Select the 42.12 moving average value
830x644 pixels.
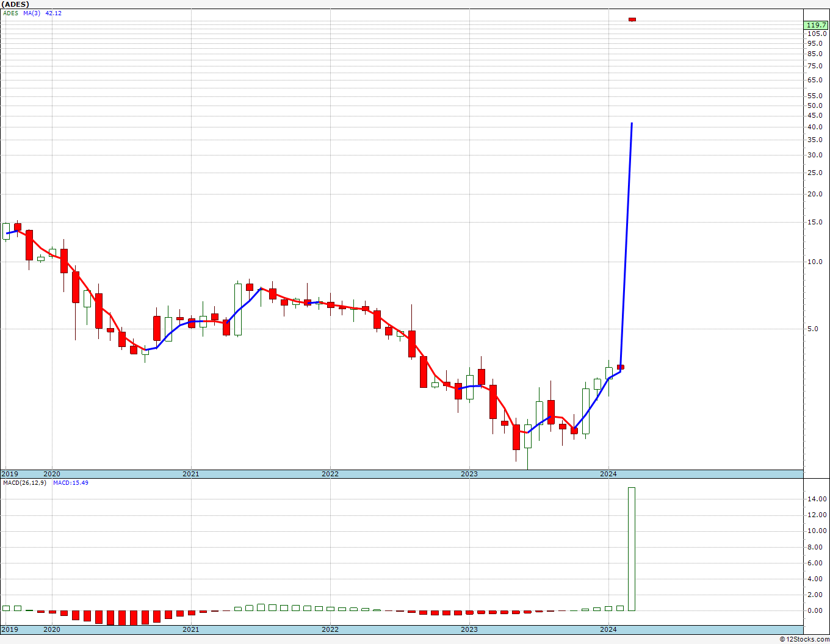53,13
